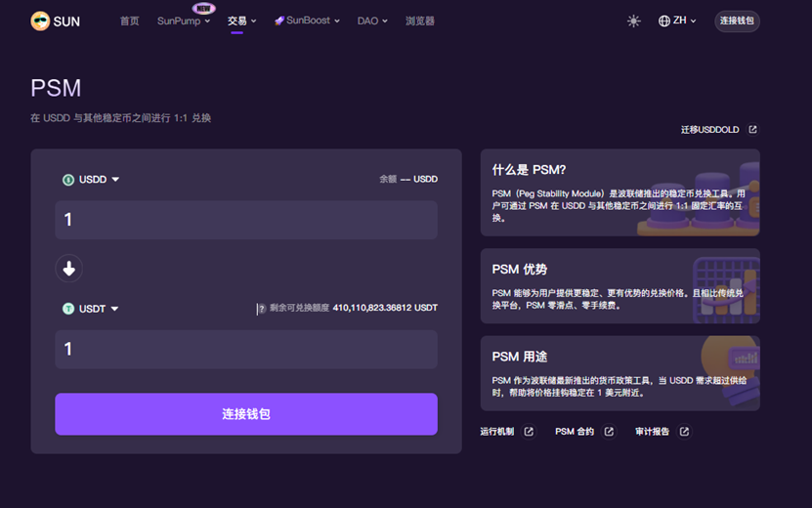Open the USDT token dropdown

92,309
